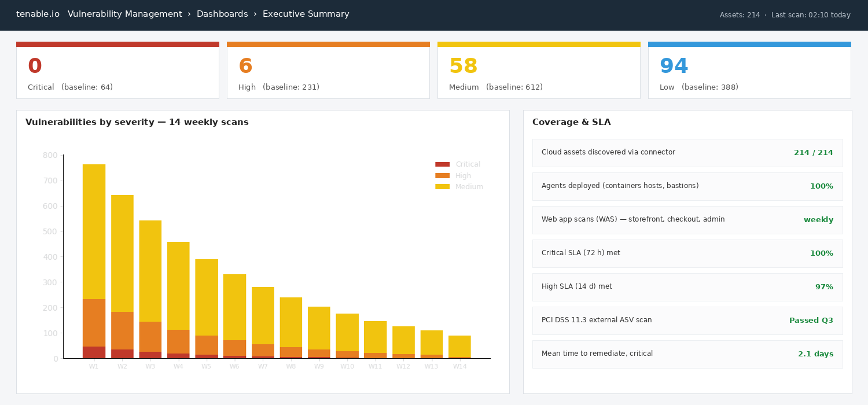This screenshot has height=405, width=868.
Task: Select the W5 bar in the chart
Action: [x=207, y=308]
